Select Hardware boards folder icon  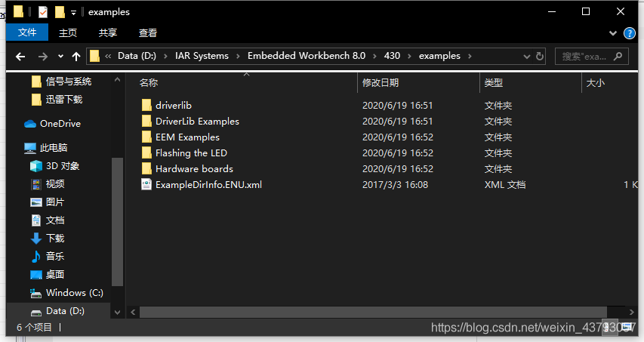[x=146, y=169]
